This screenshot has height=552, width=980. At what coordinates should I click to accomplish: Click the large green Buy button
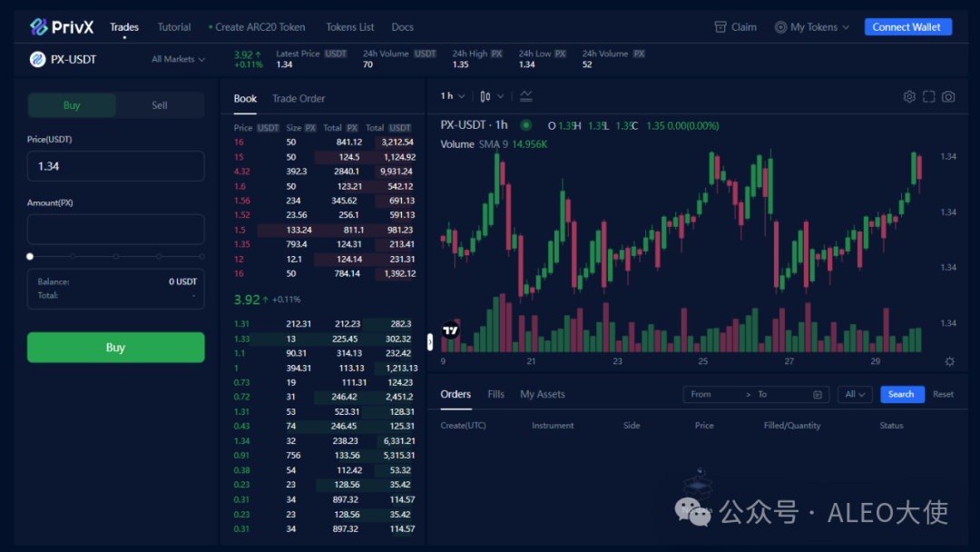tap(115, 347)
